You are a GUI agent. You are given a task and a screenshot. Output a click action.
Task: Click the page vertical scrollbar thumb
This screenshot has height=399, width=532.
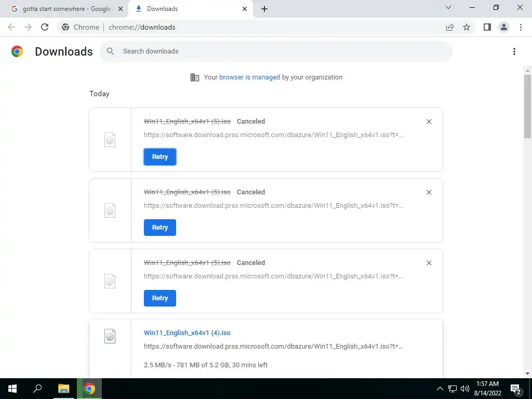tap(527, 106)
